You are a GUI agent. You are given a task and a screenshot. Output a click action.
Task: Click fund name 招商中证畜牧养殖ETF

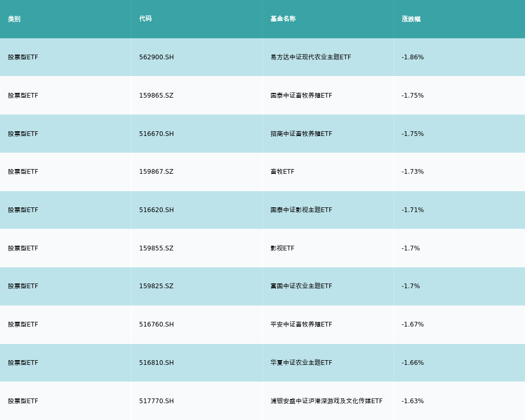[301, 134]
